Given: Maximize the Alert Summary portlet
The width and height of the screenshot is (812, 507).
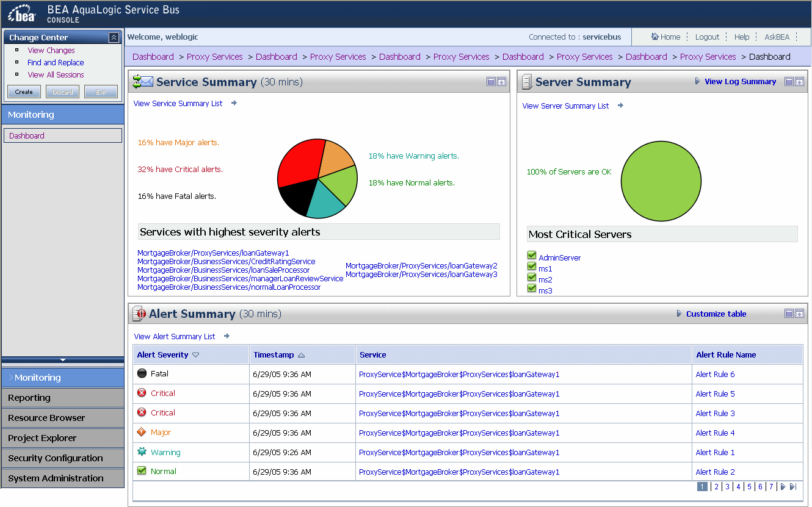Looking at the screenshot, I should tap(799, 314).
